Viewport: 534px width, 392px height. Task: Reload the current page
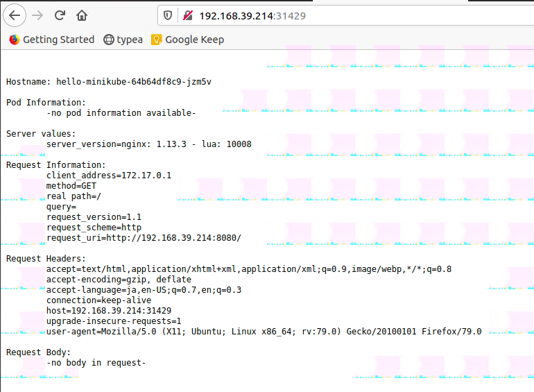click(60, 15)
